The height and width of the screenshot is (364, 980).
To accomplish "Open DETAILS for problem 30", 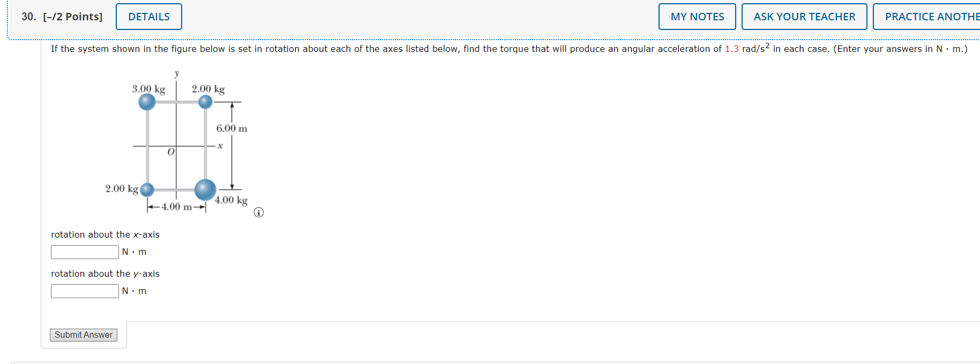I will point(148,17).
